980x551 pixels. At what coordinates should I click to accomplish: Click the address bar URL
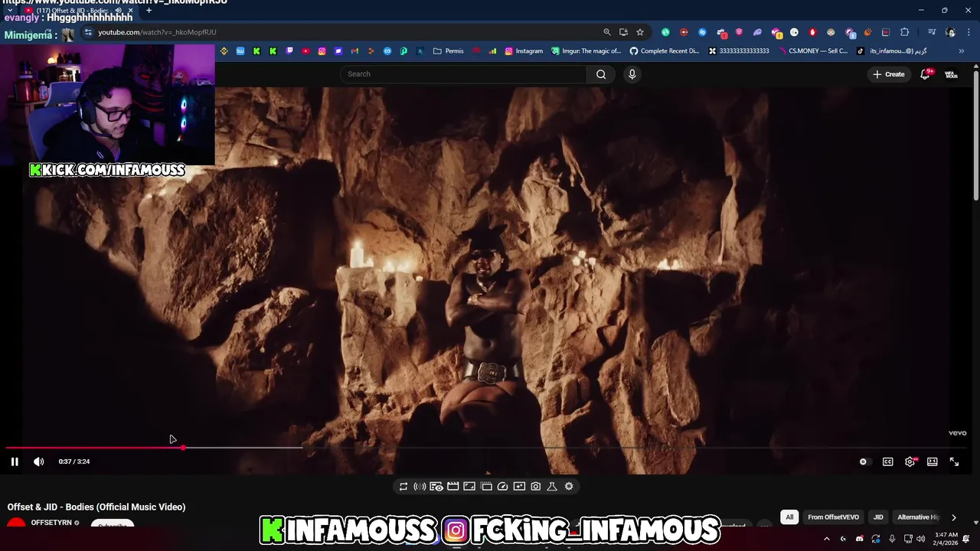pyautogui.click(x=157, y=32)
